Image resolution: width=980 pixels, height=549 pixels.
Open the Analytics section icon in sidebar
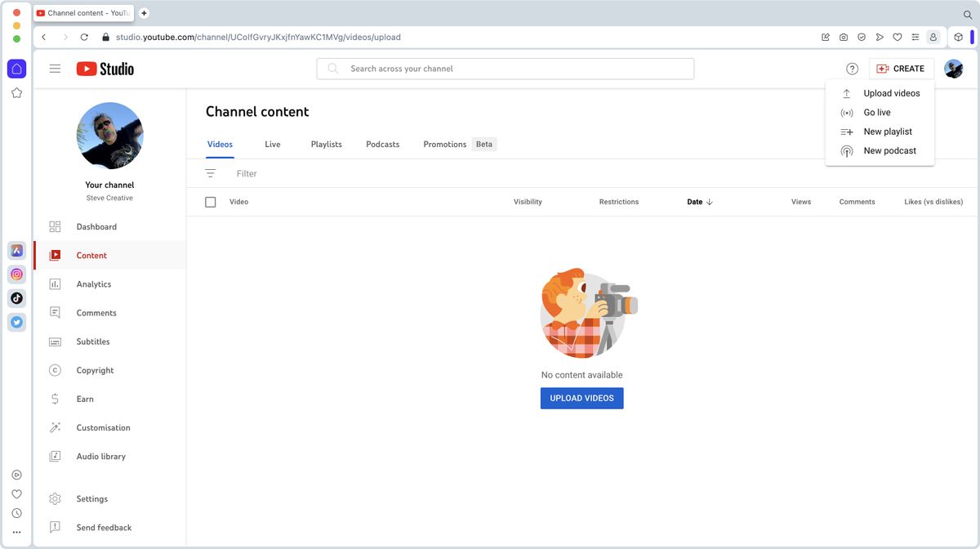tap(56, 284)
